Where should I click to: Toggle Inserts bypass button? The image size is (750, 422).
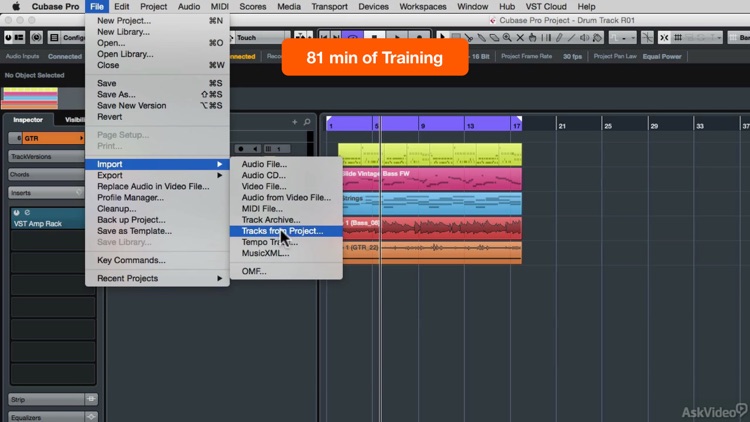pyautogui.click(x=78, y=192)
